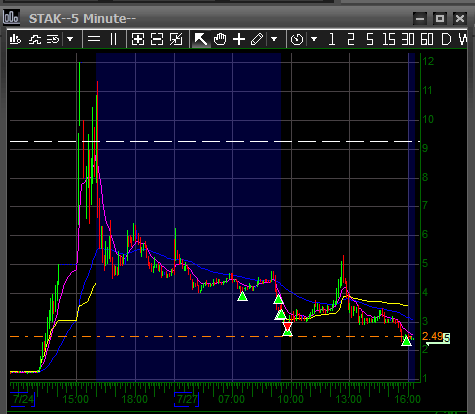Close the STAK chart window
Viewport: 475px width, 414px height.
(460, 18)
